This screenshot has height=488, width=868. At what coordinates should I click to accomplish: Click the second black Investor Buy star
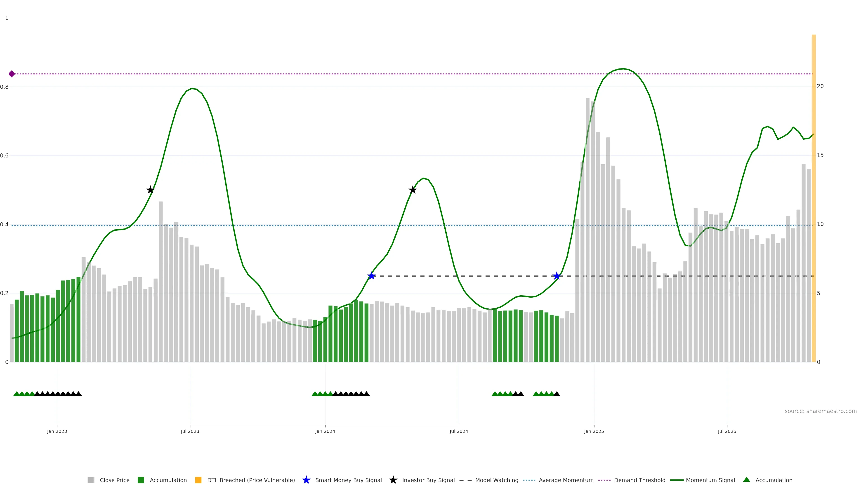tap(413, 190)
